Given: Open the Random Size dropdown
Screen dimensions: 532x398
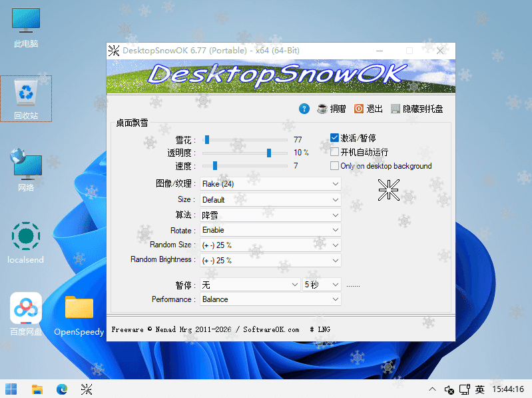Looking at the screenshot, I should coord(270,245).
